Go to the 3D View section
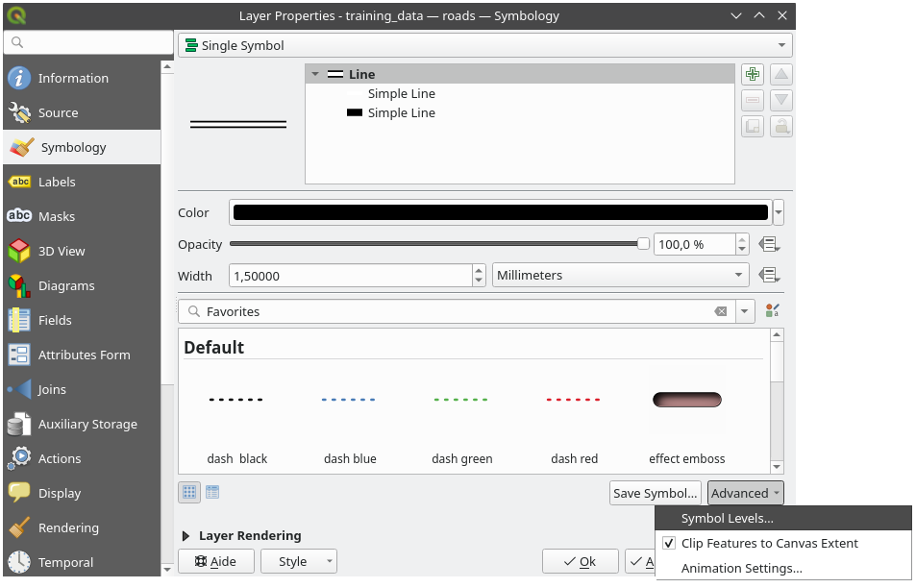Image resolution: width=916 pixels, height=588 pixels. pos(62,251)
